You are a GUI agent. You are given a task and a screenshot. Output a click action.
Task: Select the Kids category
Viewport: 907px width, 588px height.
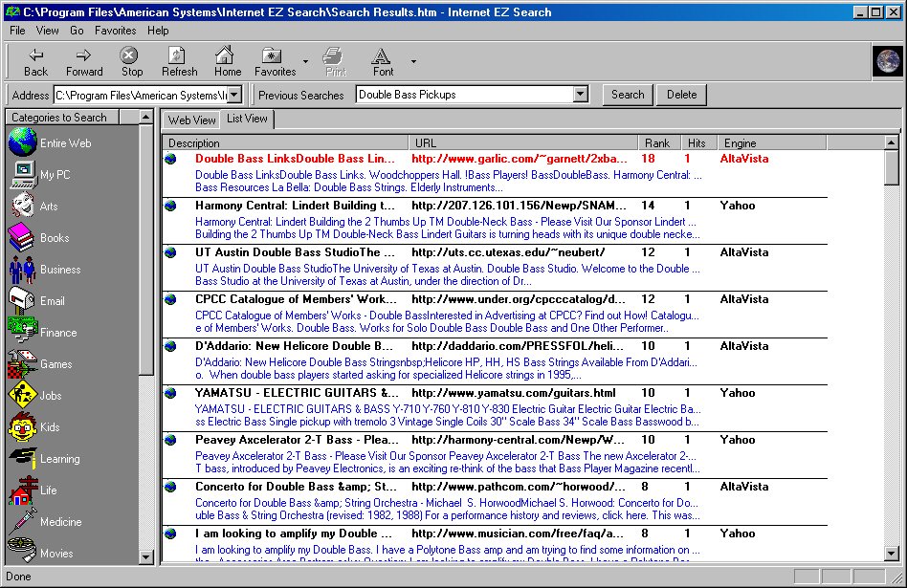point(34,426)
